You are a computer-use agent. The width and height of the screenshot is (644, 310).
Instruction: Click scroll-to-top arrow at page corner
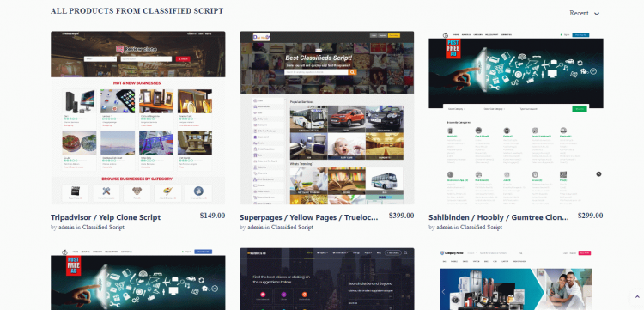click(636, 297)
